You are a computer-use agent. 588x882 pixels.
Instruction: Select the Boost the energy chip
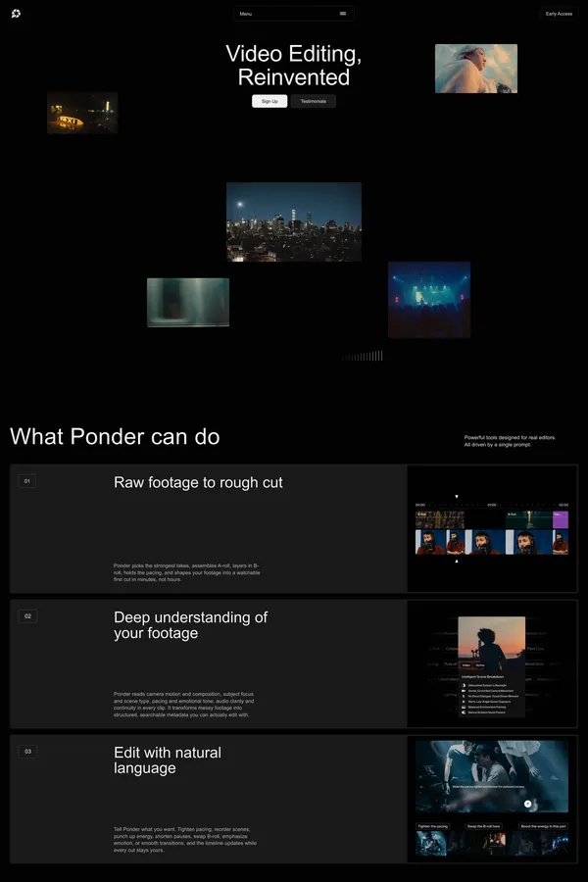tap(543, 826)
